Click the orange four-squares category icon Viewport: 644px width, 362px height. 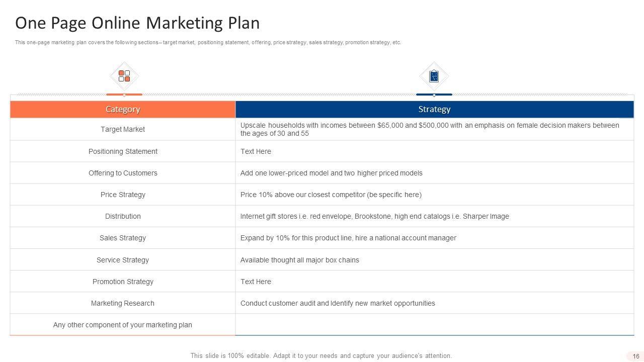[x=124, y=76]
